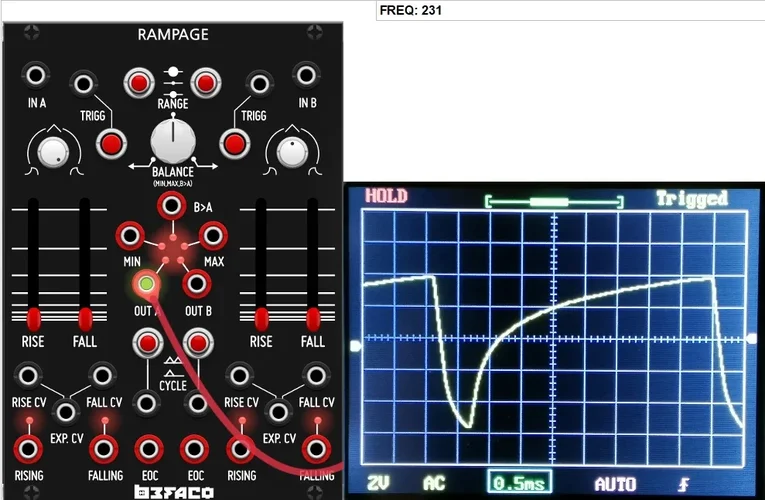Click channel A FALL CV jack
The height and width of the screenshot is (500, 765).
102,376
